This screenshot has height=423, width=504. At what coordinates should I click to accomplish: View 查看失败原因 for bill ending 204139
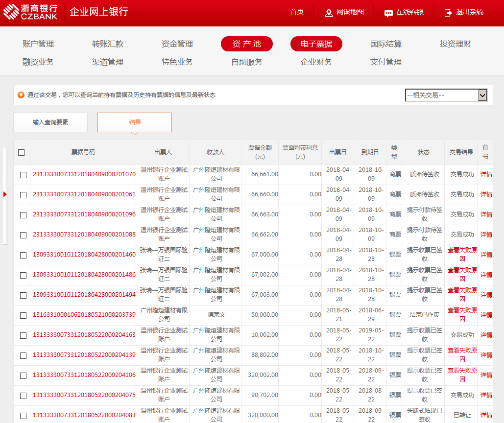462,355
